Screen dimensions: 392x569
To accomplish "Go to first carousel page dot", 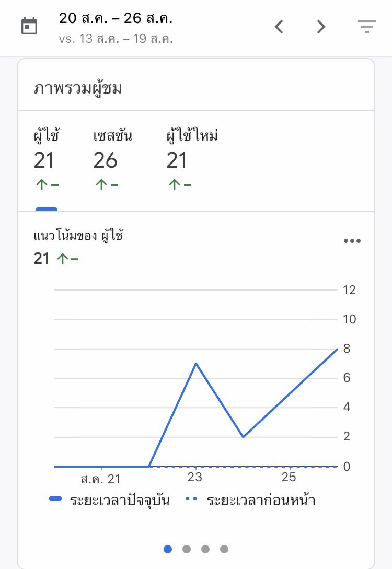I will click(168, 549).
